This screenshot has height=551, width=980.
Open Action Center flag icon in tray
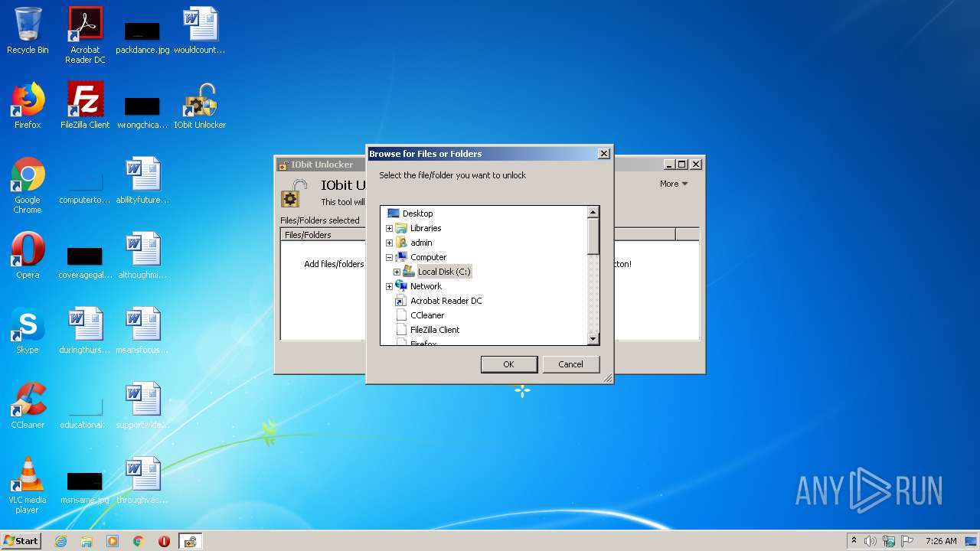pyautogui.click(x=907, y=541)
